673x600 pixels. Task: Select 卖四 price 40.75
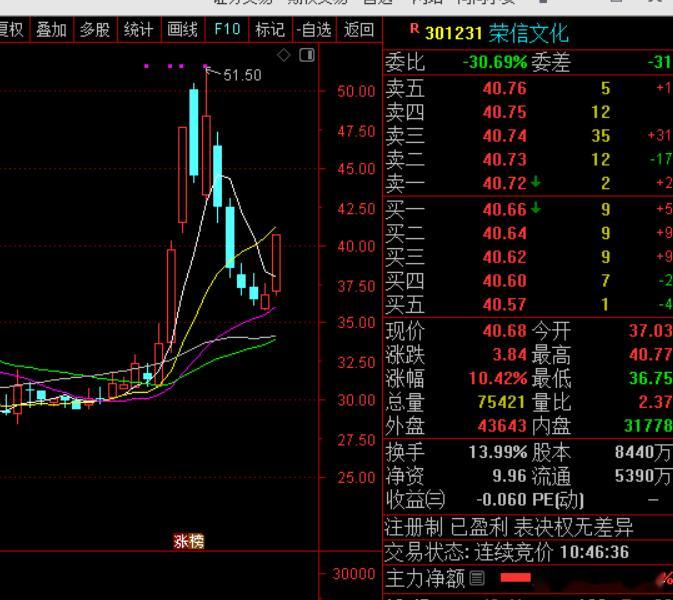coord(504,112)
